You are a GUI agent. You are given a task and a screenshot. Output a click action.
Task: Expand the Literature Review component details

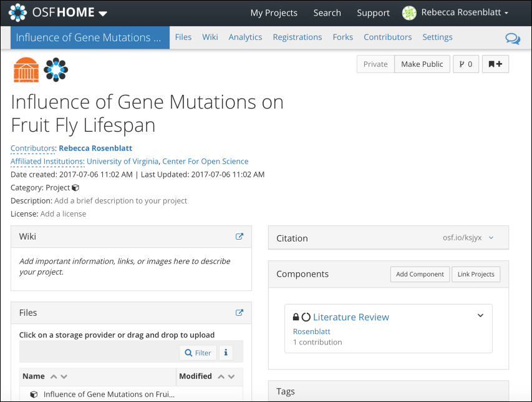(x=480, y=316)
